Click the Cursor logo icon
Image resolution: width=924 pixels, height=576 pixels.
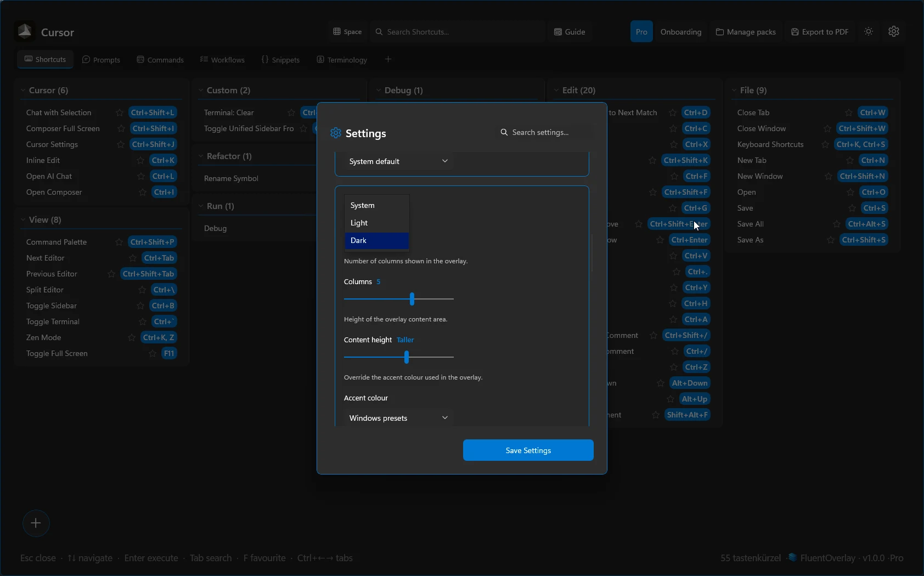(x=24, y=31)
